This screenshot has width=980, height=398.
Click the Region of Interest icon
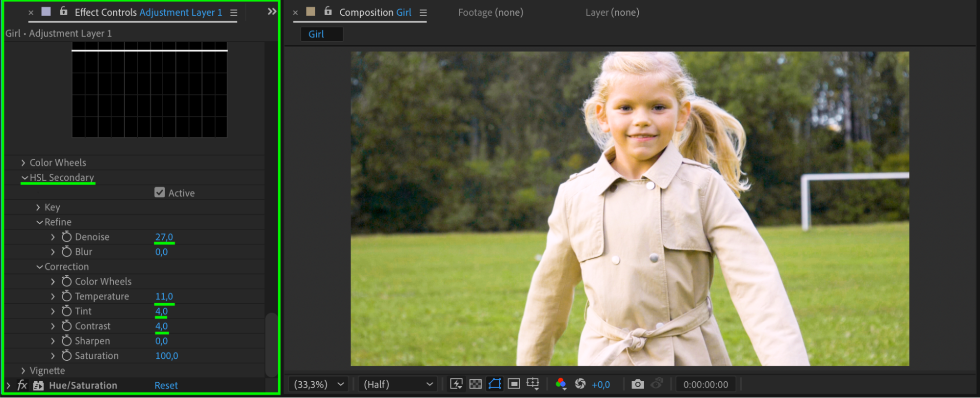[514, 384]
